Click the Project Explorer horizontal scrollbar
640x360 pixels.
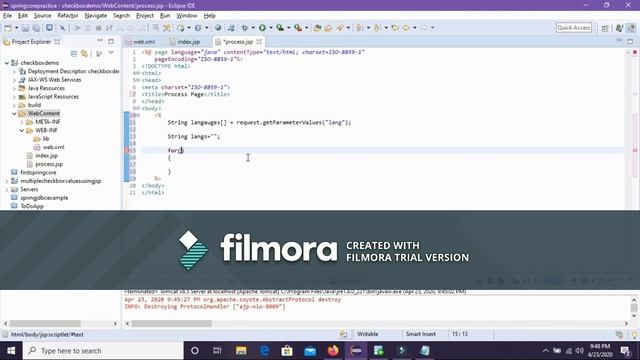pos(45,323)
